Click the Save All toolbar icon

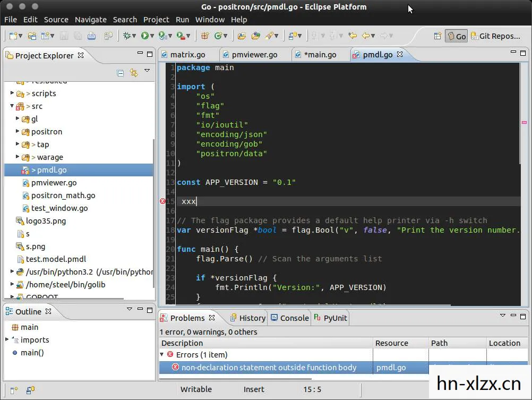[x=78, y=36]
